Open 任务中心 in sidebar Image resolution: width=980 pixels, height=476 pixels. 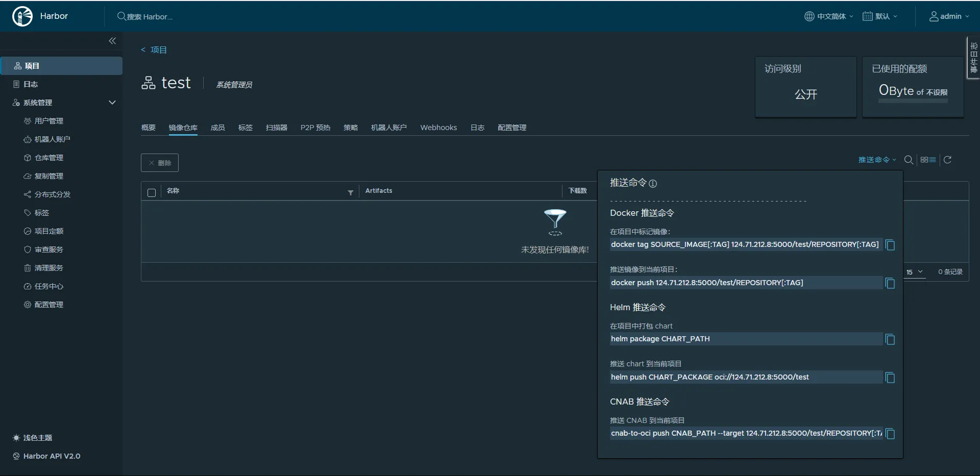(44, 286)
